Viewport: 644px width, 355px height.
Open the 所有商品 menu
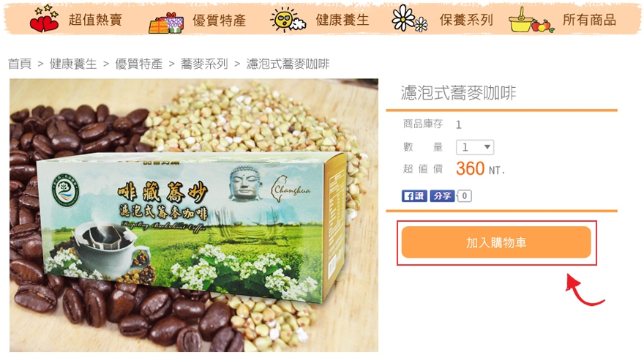(589, 20)
